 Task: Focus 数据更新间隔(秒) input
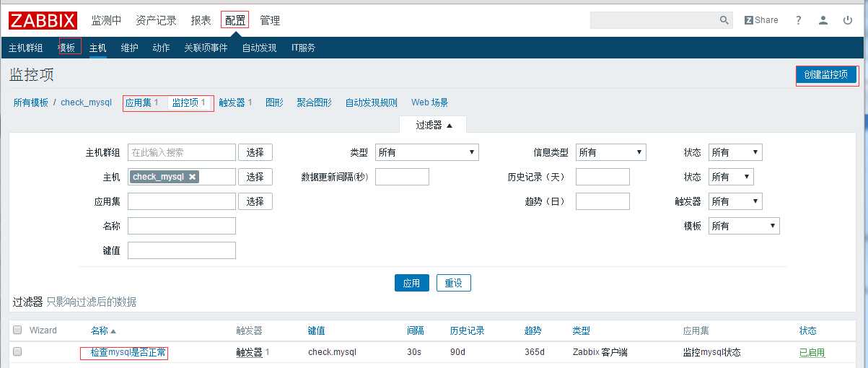click(x=402, y=177)
